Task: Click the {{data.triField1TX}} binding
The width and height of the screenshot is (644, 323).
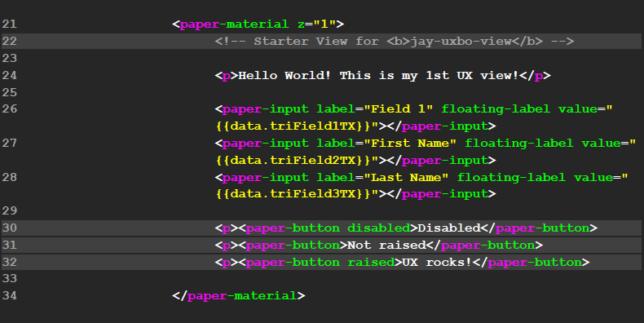Action: (293, 126)
